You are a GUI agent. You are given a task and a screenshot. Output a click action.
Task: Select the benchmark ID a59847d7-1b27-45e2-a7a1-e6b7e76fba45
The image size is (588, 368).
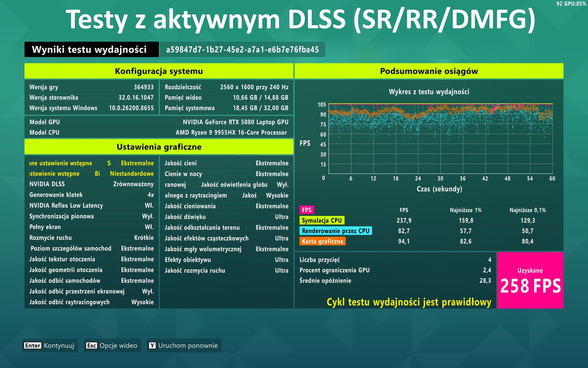242,49
